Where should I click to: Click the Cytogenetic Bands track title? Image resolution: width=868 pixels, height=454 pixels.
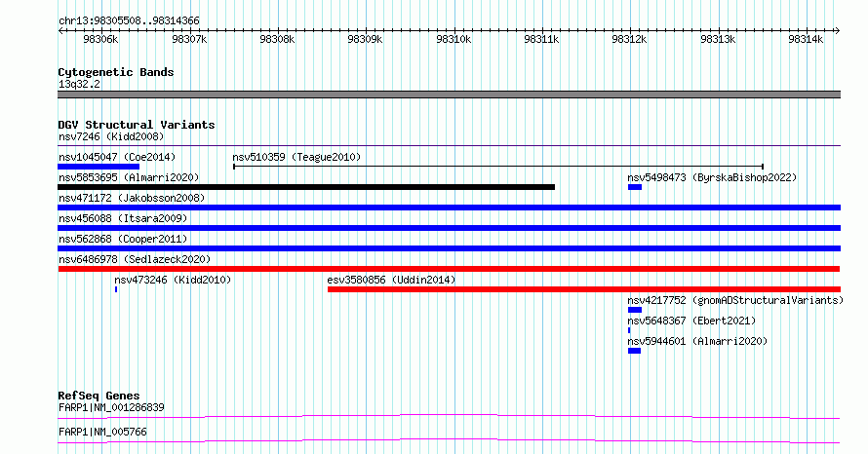point(116,72)
